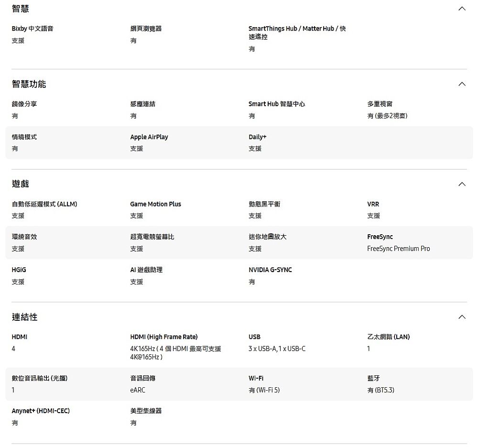Select the 數位音訊輸出 (光纖) label
Viewport: 478px width, 448px height.
(40, 378)
